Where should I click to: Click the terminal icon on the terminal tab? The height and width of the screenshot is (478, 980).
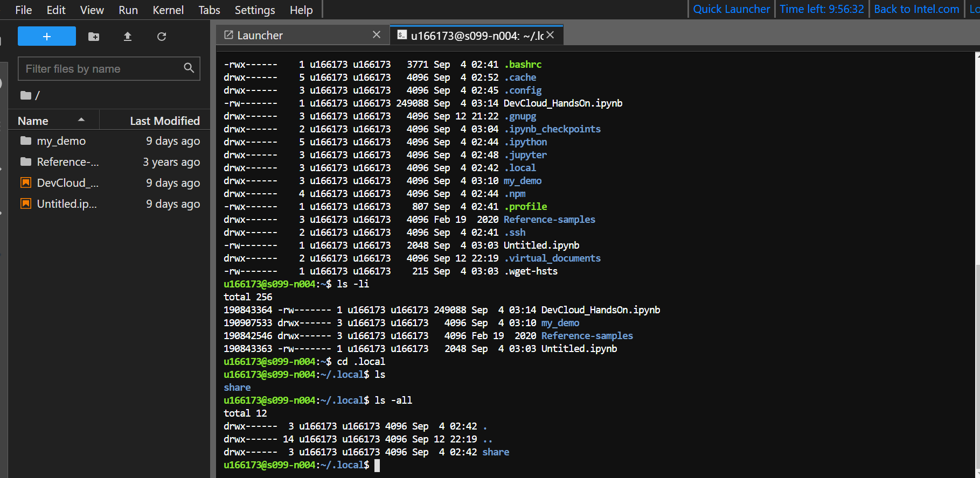pyautogui.click(x=402, y=35)
